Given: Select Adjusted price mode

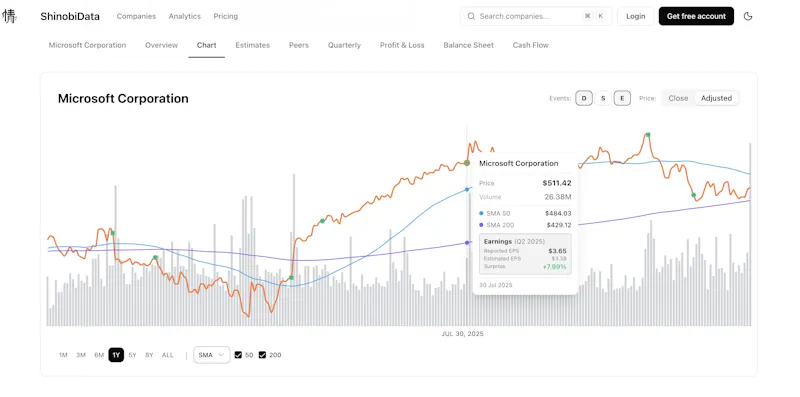Looking at the screenshot, I should click(716, 98).
